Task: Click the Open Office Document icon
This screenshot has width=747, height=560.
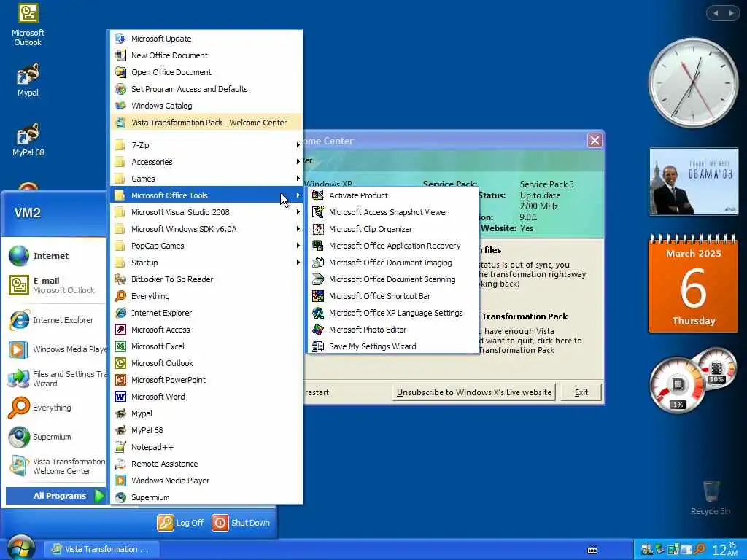Action: (120, 72)
